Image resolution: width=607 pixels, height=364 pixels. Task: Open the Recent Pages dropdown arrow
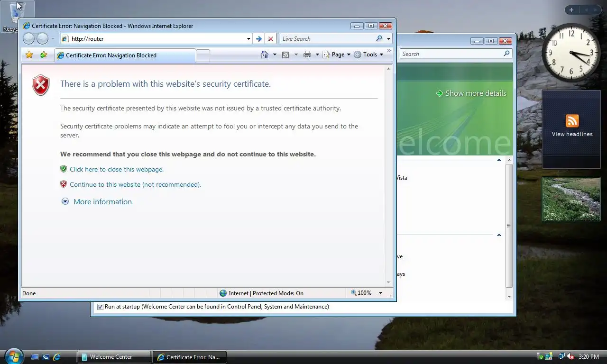click(x=53, y=39)
